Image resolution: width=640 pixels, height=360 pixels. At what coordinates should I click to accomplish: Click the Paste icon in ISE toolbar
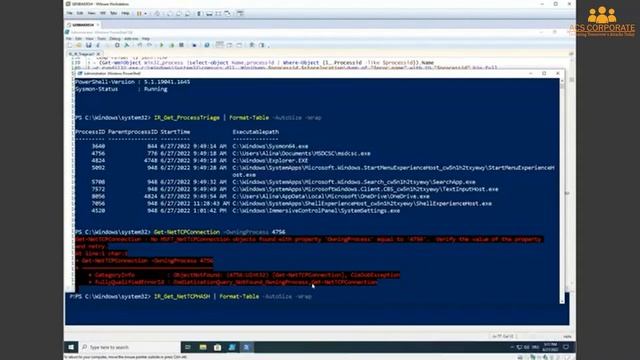(117, 45)
